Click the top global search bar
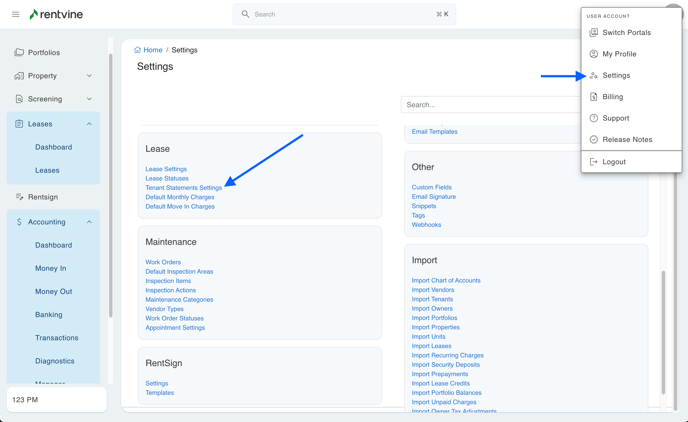The width and height of the screenshot is (688, 422). click(345, 15)
